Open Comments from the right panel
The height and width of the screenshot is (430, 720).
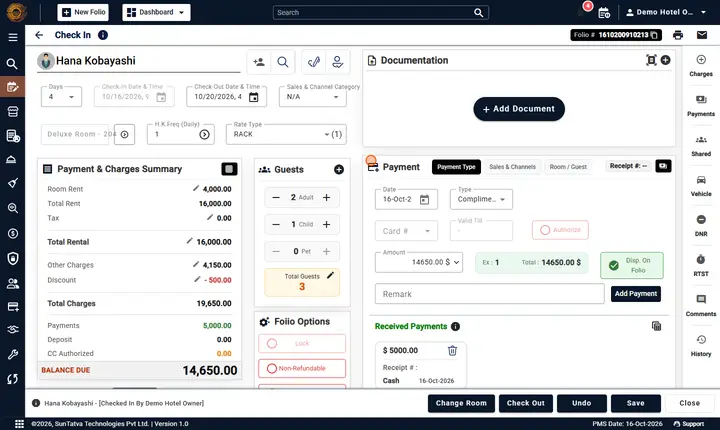701,306
